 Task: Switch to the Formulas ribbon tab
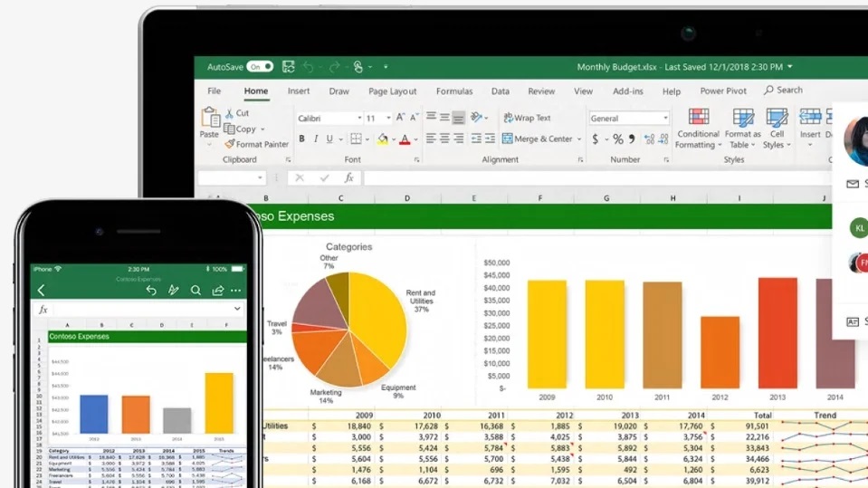point(454,91)
